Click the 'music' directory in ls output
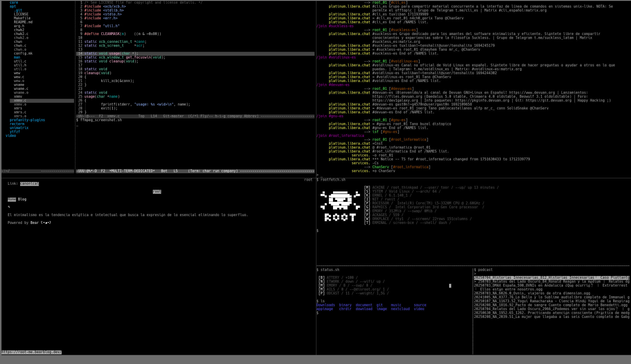 click(396, 305)
